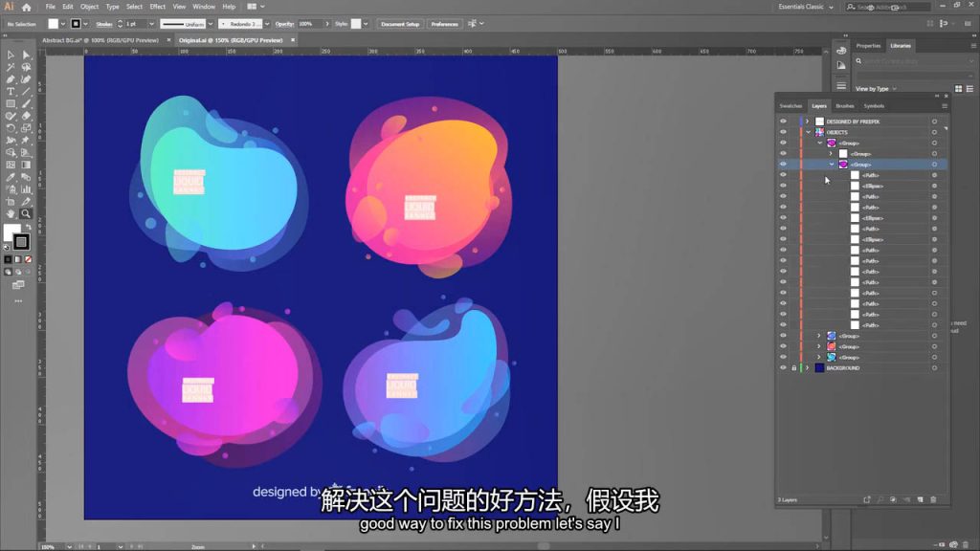This screenshot has width=980, height=551.
Task: Open the Uniform stroke profile dropdown
Action: (211, 24)
